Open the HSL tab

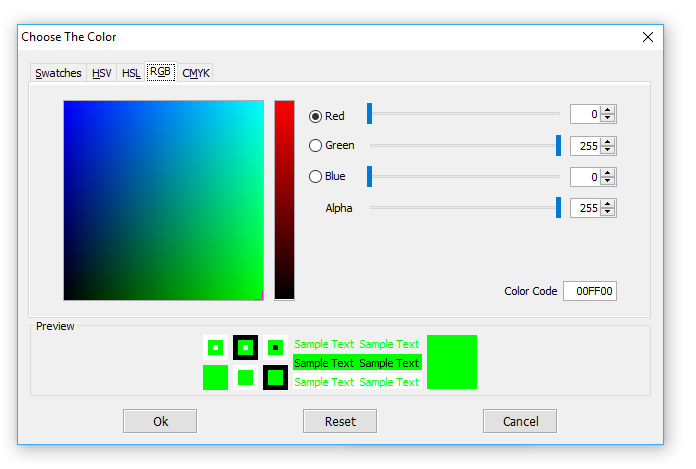(131, 73)
